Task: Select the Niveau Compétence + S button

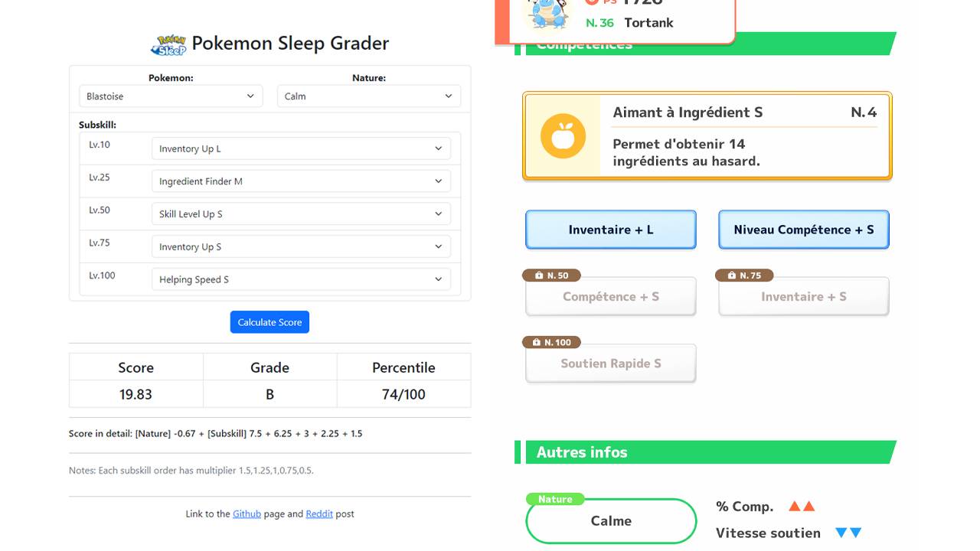Action: (x=804, y=230)
